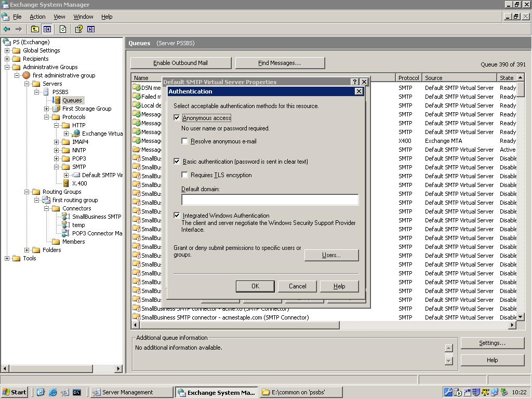Viewport: 532px width, 399px height.
Task: Click the PSSBS server icon
Action: 46,92
